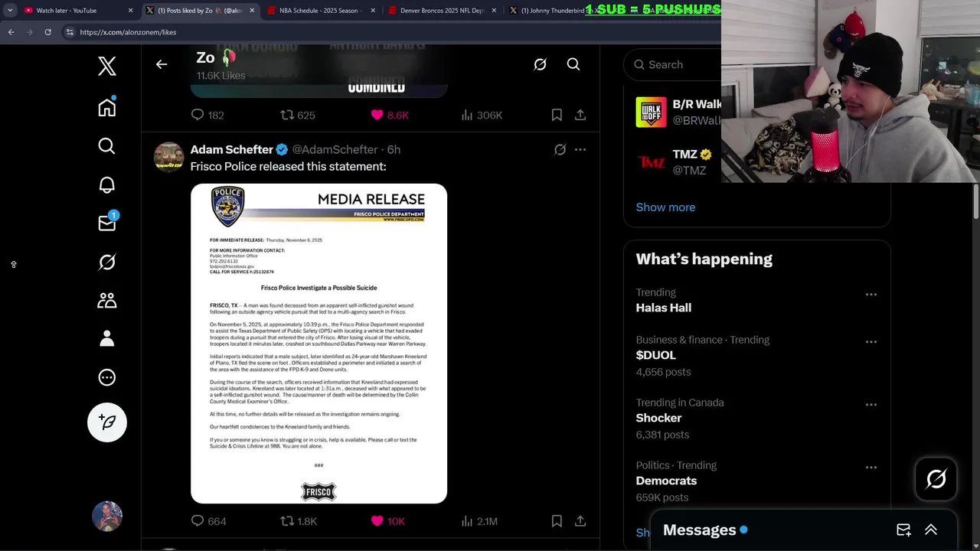Repost the post with 625 reposts
The image size is (980, 551).
[298, 115]
